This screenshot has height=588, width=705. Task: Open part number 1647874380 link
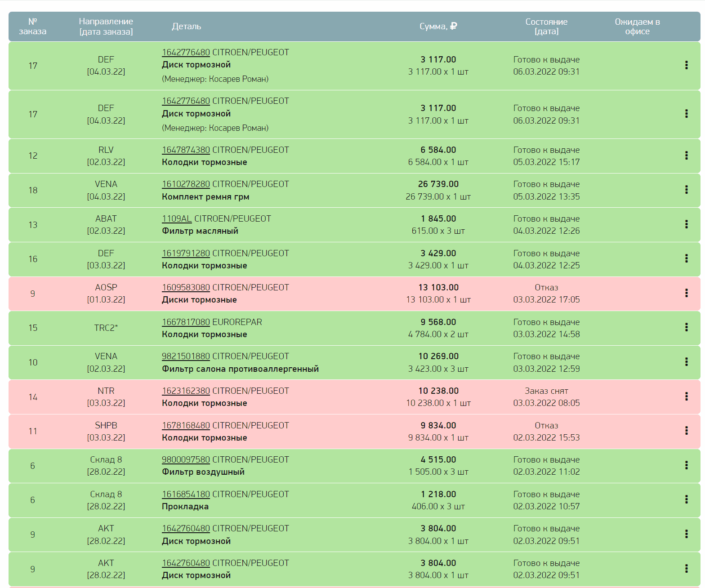tap(186, 150)
